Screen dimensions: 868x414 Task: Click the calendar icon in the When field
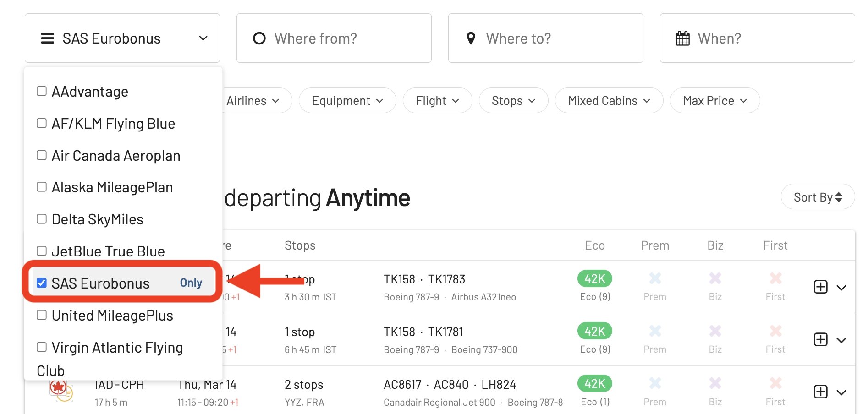coord(682,38)
